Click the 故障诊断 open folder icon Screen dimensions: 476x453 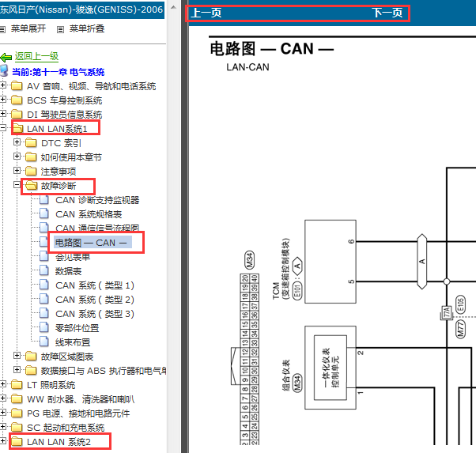(x=31, y=186)
